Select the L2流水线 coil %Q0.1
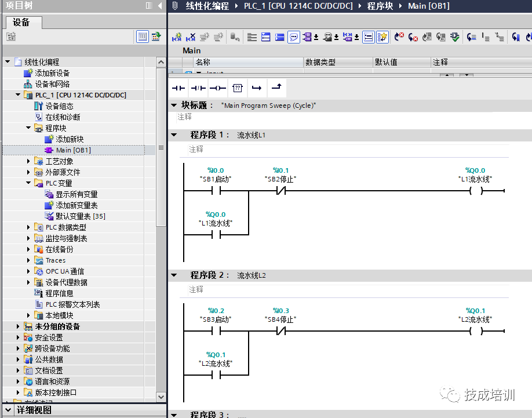Viewport: 532px width, 418px height. click(x=475, y=331)
